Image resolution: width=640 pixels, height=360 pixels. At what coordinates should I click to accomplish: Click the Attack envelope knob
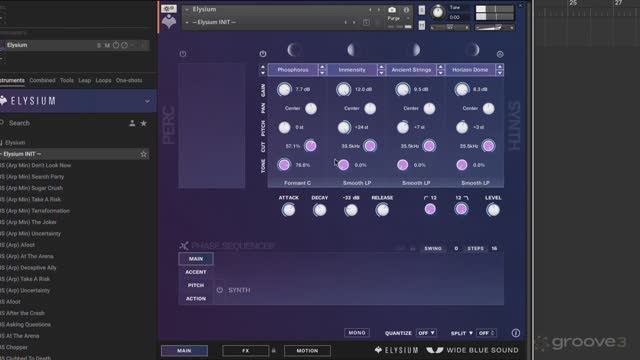point(289,210)
